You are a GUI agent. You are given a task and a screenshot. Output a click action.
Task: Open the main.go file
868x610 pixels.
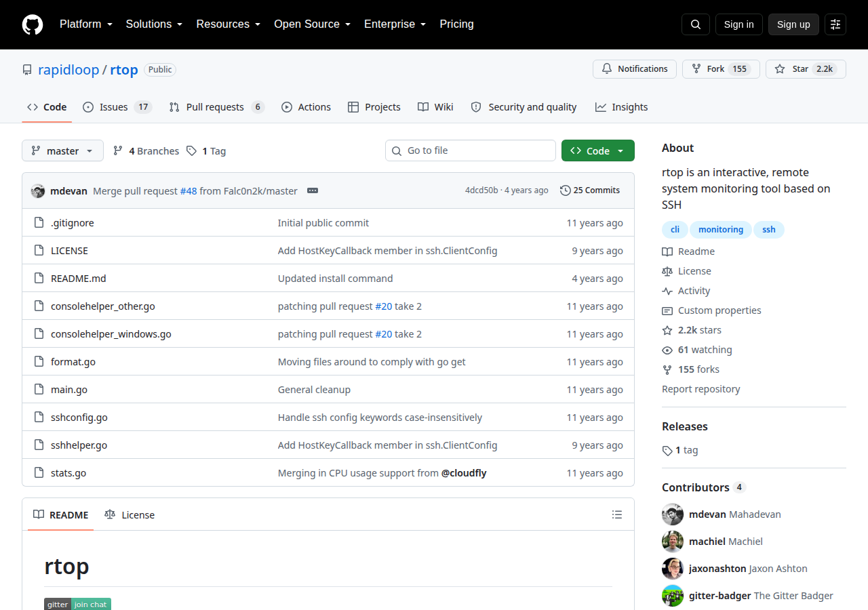[x=69, y=390]
